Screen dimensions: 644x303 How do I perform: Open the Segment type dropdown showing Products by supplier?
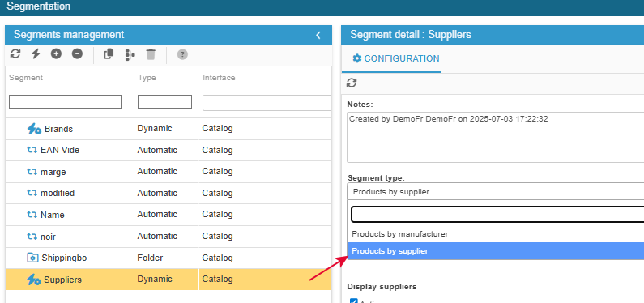tap(495, 192)
